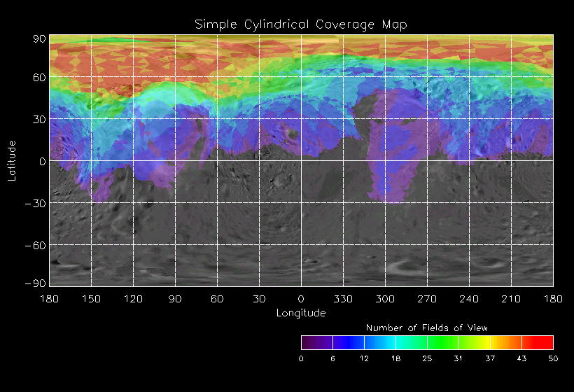Click the yellow segment of the color bar
Screen dimensions: 574x392
475,342
